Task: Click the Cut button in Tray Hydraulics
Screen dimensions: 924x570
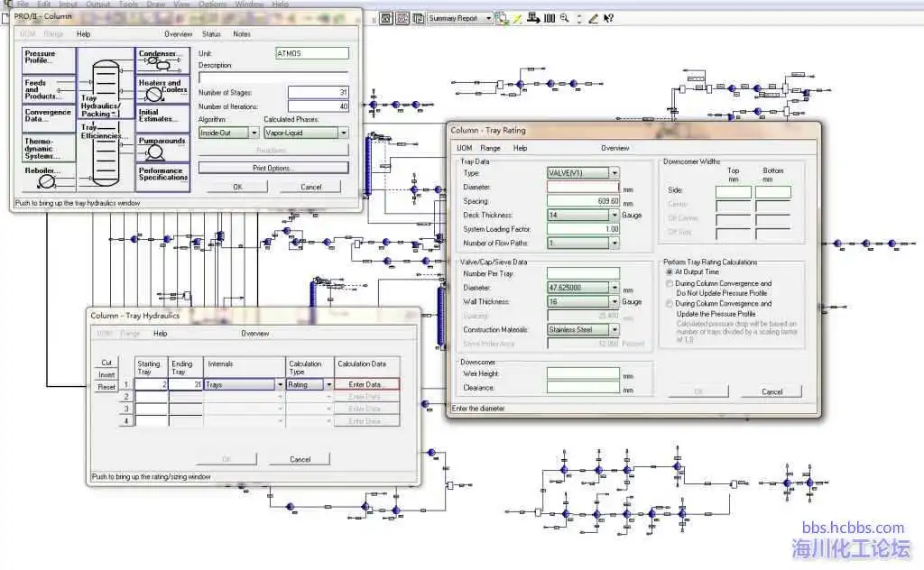Action: pos(106,363)
